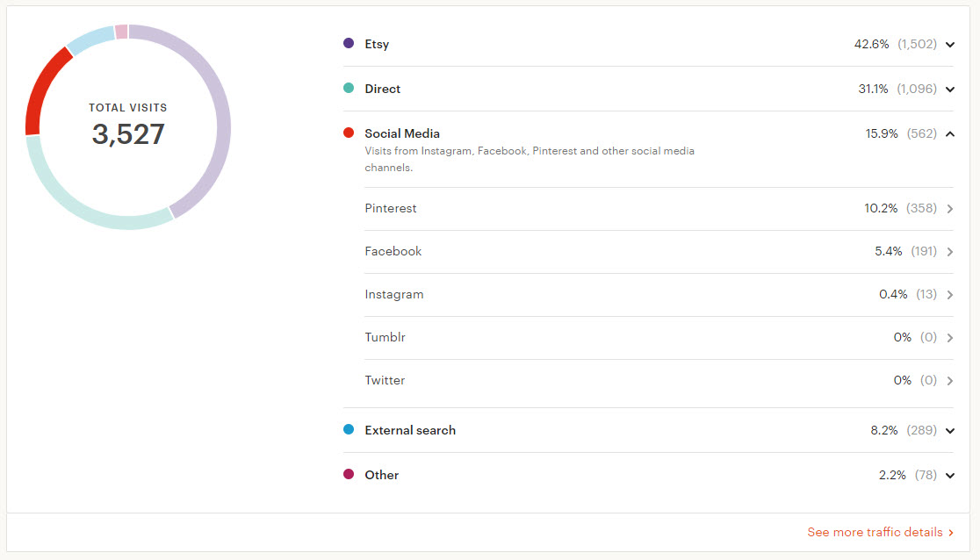Select the red Social Media donut segment
980x560 pixels.
(x=40, y=92)
